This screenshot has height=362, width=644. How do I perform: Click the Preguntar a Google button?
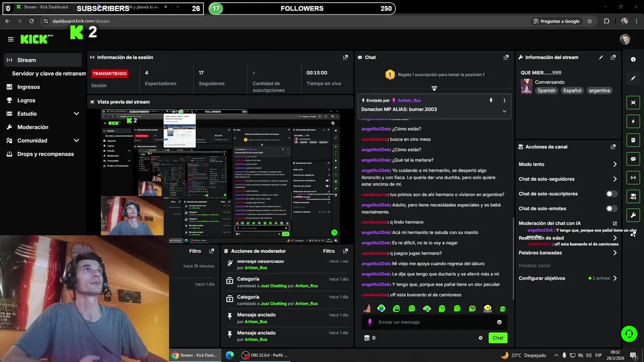(556, 21)
